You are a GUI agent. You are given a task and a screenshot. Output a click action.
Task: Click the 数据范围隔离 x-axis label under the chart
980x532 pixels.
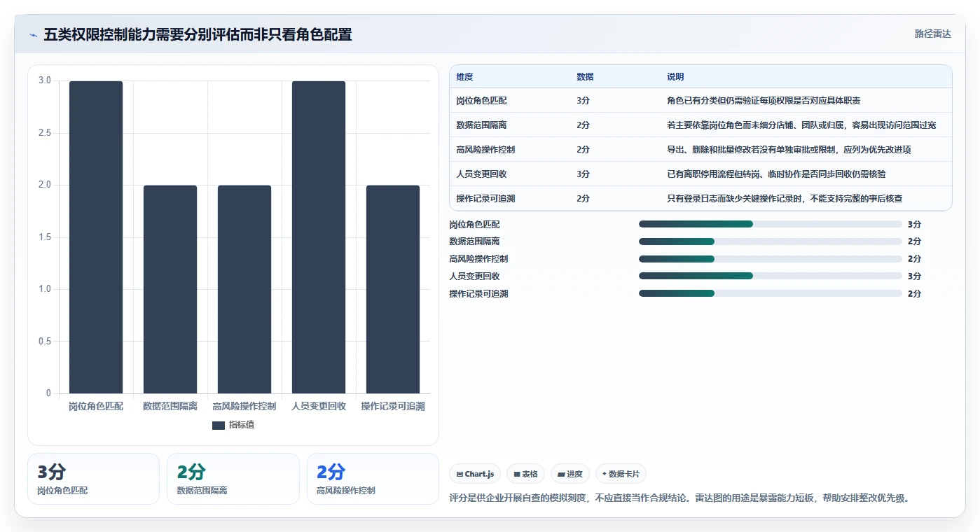[170, 406]
